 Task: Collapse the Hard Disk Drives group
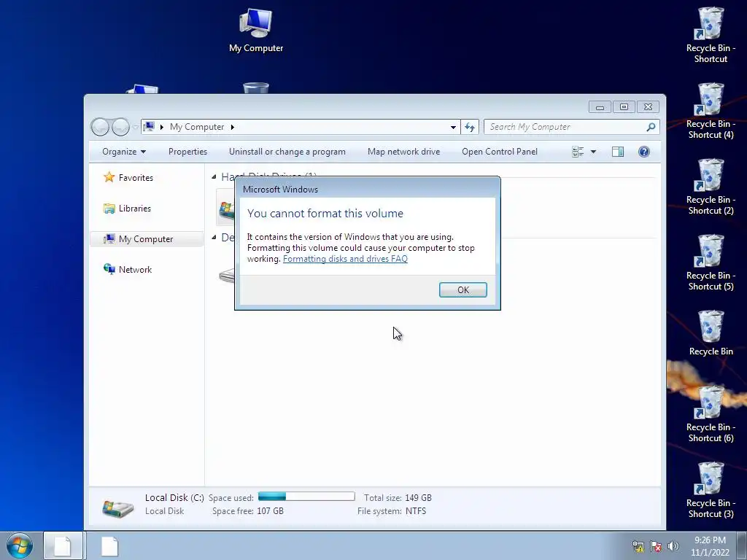coord(214,177)
